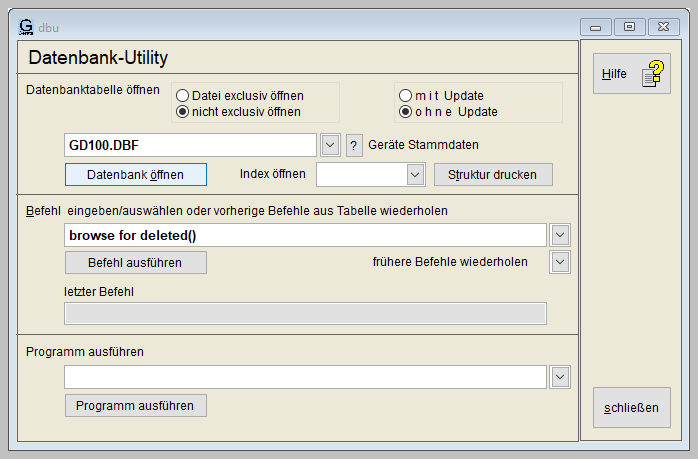Expand the GD100.DBF table dropdown

(x=332, y=146)
